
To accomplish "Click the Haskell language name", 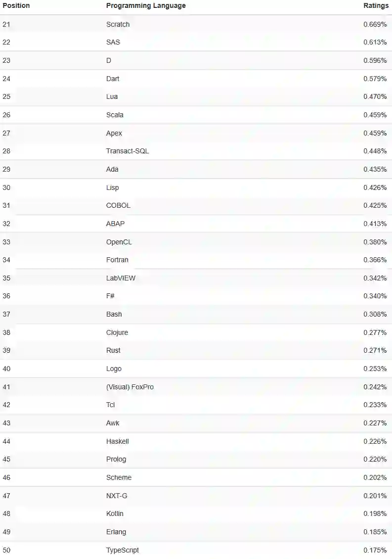I will 117,441.
